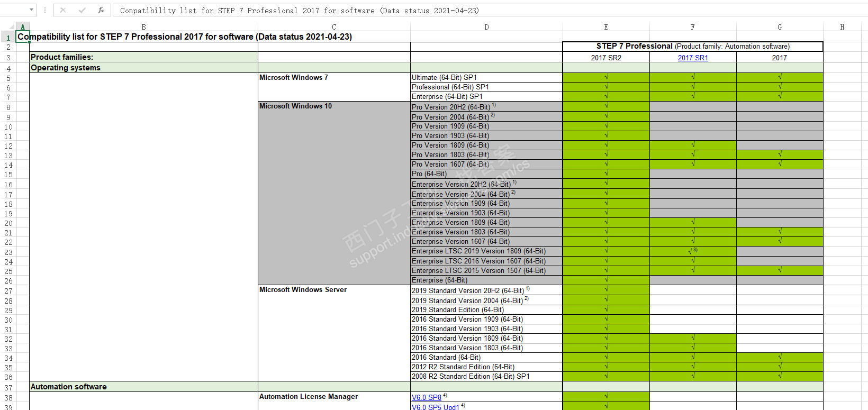Select column E header
Screen dimensions: 868x410
[606, 27]
